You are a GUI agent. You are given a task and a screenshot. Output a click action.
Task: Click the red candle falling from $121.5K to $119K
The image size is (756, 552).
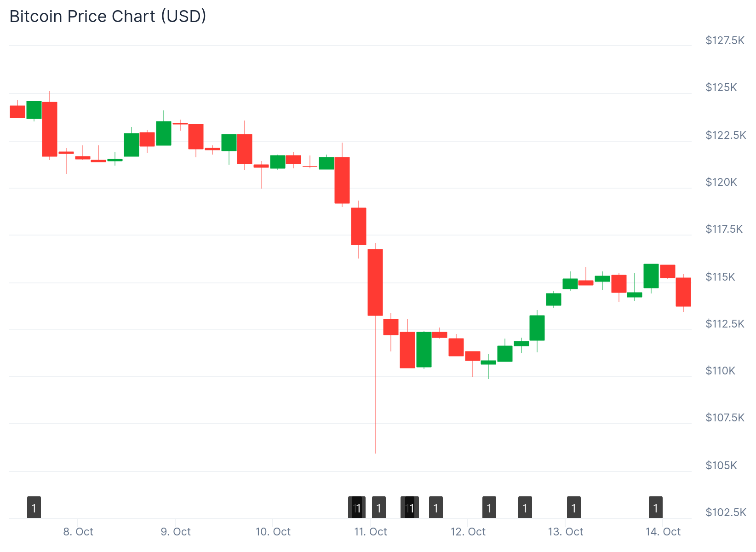(x=342, y=180)
